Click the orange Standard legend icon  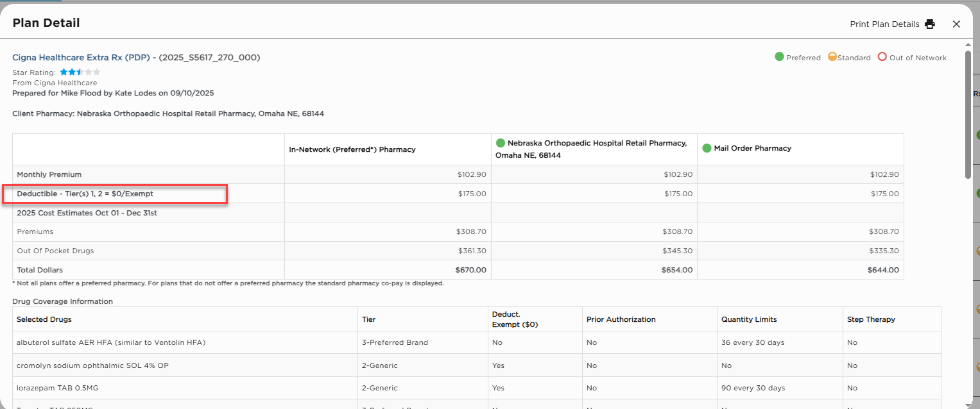(x=832, y=57)
